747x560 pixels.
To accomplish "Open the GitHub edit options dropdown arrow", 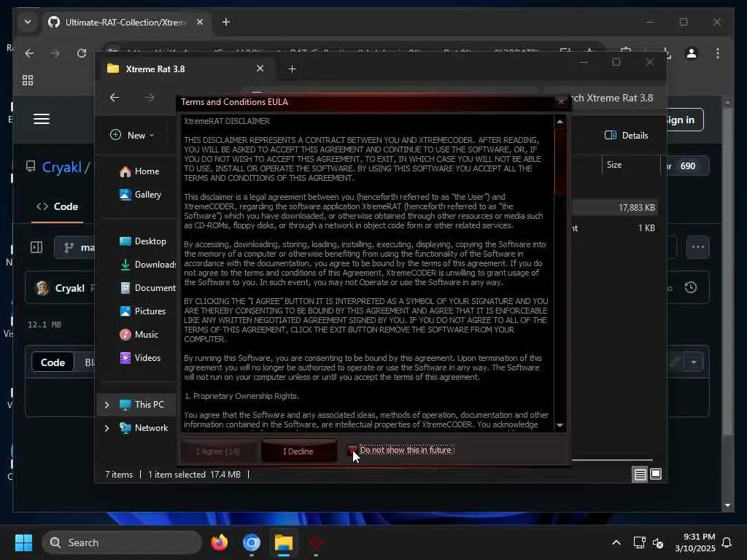I will 694,362.
